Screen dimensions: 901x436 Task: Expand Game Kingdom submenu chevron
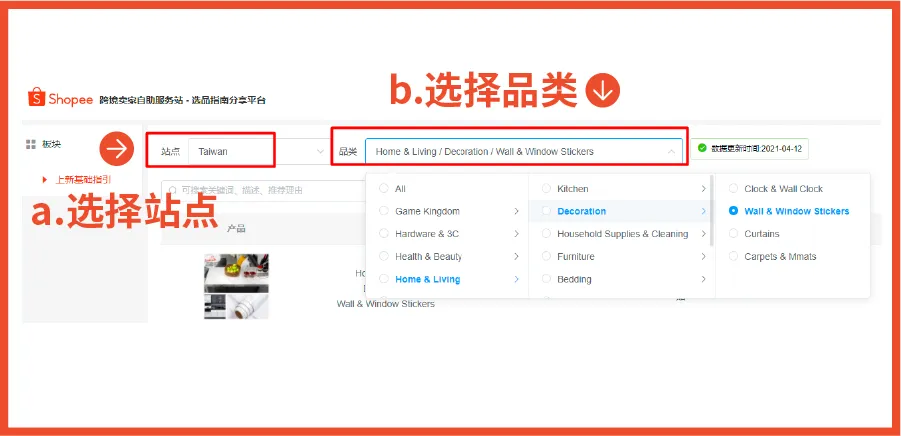click(x=517, y=211)
